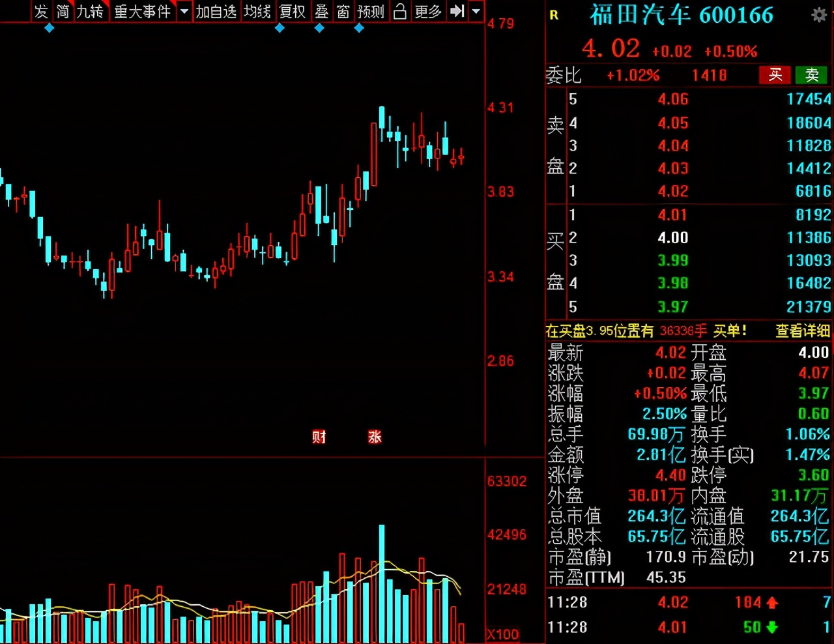Toggle the 均线 moving average lines
This screenshot has height=644, width=834.
point(257,11)
